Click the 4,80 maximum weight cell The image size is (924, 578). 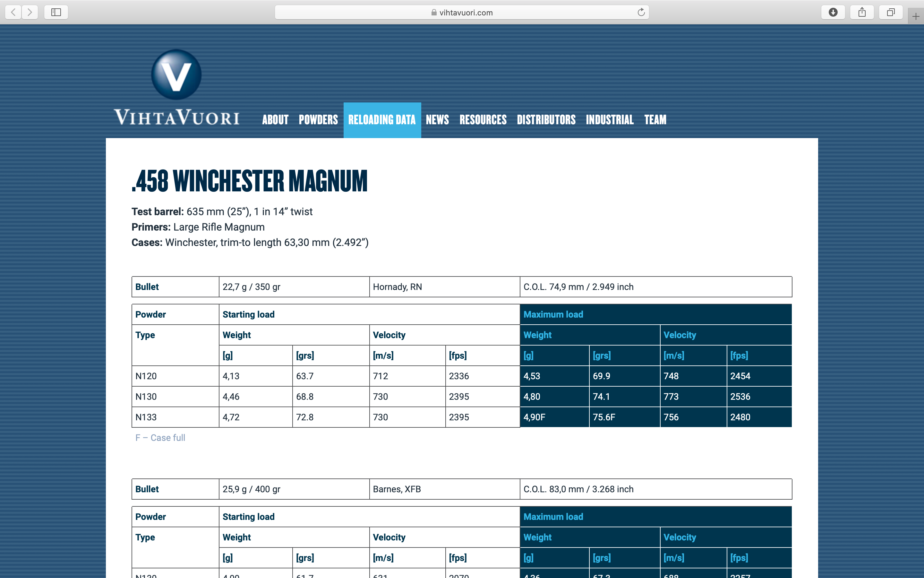554,397
